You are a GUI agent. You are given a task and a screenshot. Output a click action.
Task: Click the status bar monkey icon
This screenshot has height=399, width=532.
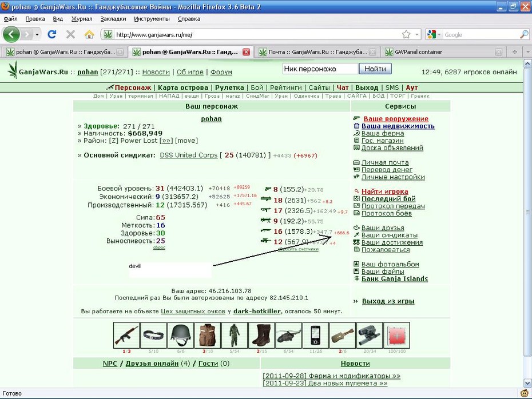click(x=525, y=393)
